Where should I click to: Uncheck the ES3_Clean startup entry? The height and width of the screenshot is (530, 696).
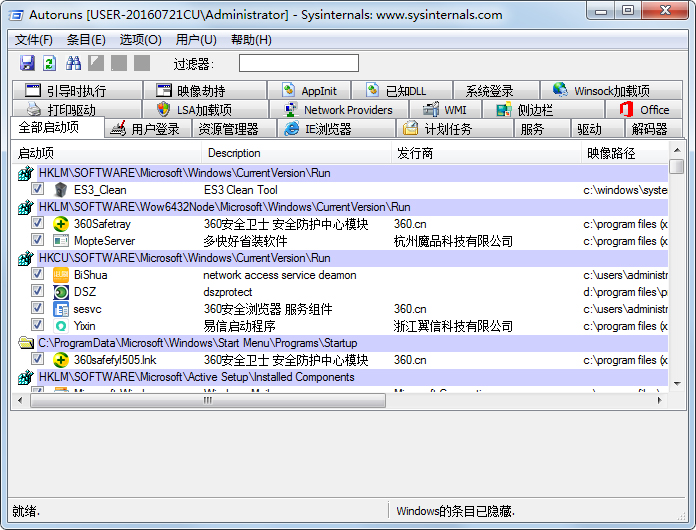(x=37, y=189)
